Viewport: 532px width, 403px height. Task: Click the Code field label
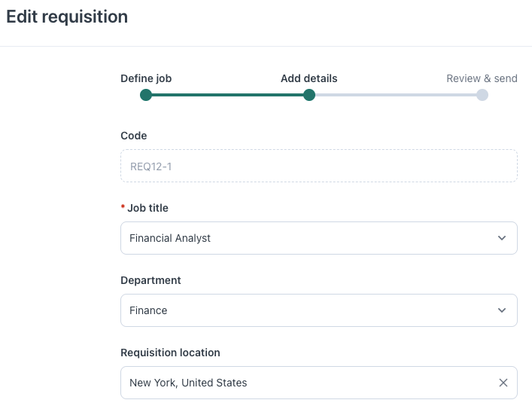click(x=134, y=136)
